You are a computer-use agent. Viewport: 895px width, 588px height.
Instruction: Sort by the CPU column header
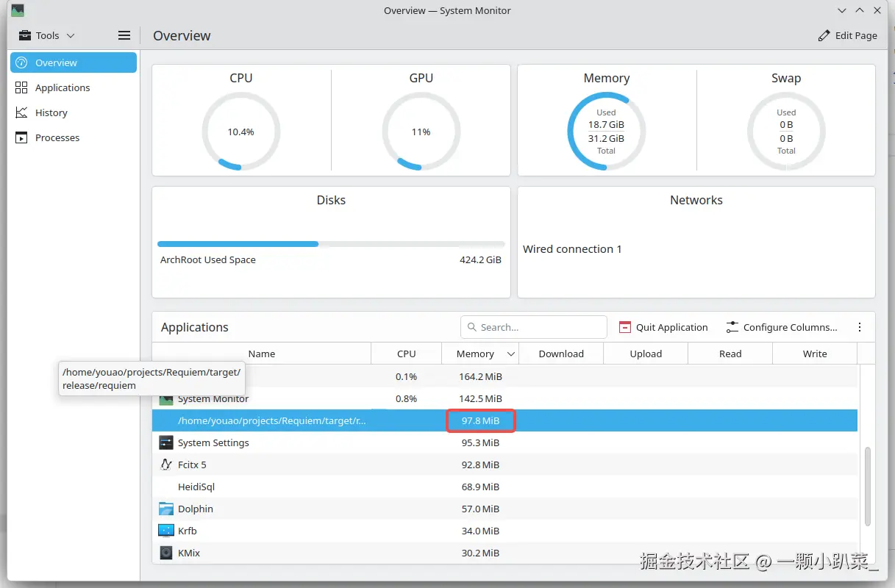[x=407, y=354]
